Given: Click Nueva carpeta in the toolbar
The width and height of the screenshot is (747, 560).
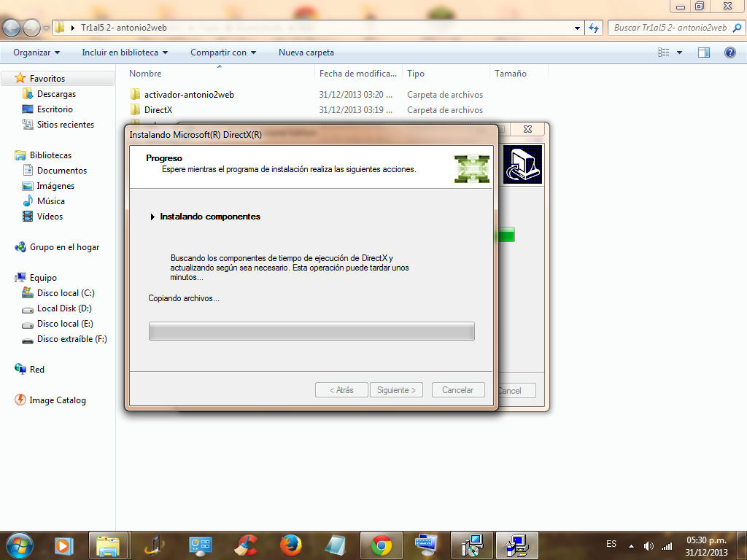Looking at the screenshot, I should point(306,52).
